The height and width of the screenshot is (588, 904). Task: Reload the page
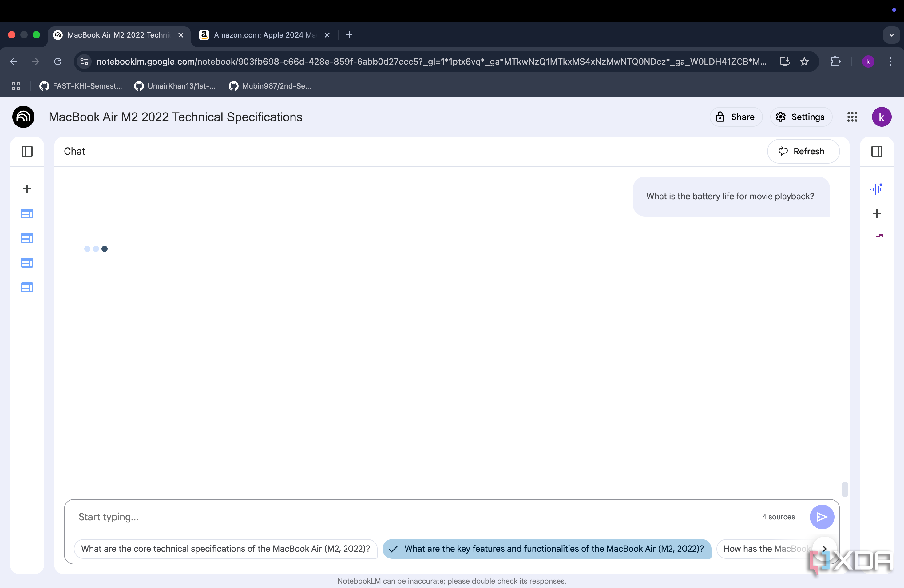[x=58, y=62]
